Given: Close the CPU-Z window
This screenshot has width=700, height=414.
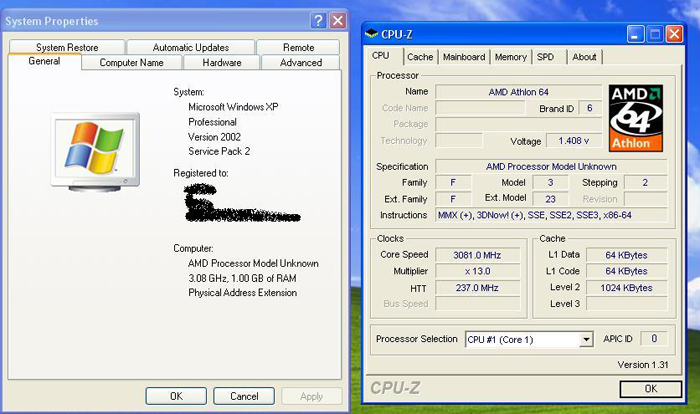Looking at the screenshot, I should (674, 34).
